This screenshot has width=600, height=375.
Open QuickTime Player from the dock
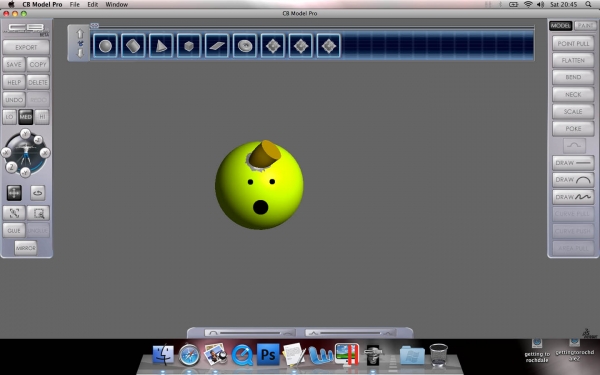click(x=242, y=355)
